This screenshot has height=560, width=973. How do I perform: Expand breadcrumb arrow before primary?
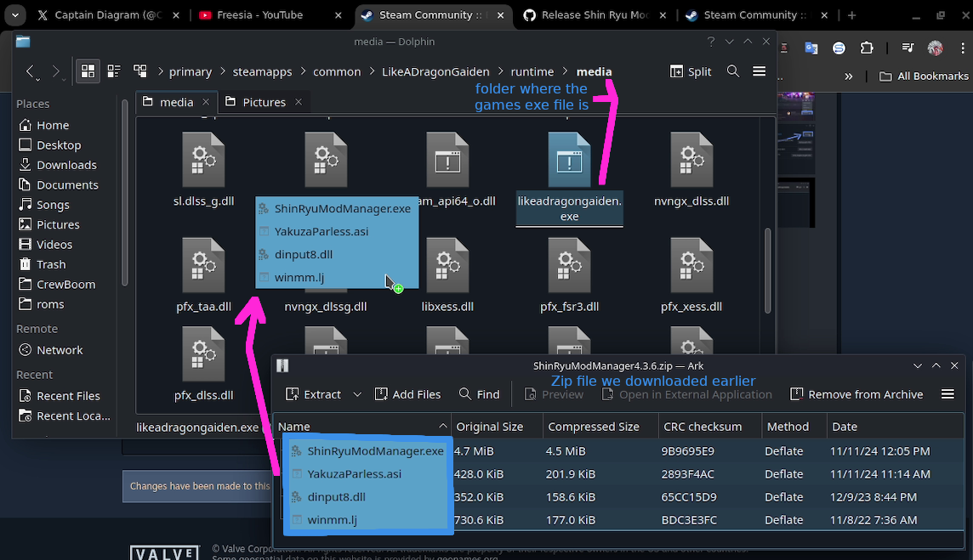pos(161,71)
